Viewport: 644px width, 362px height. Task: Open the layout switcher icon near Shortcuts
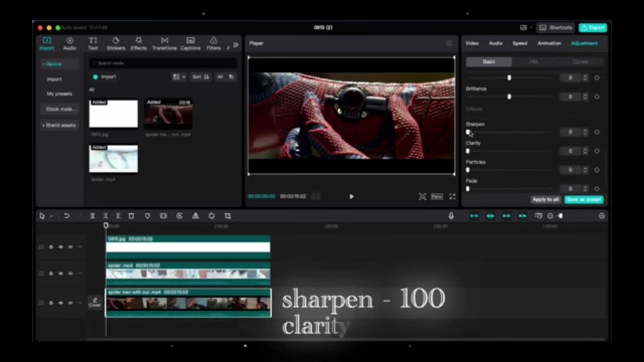(x=524, y=28)
